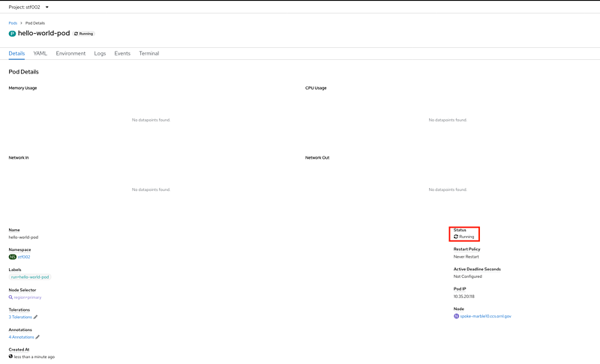Click the pencil icon next to 3 Tolerations
600x364 pixels.
[36, 318]
